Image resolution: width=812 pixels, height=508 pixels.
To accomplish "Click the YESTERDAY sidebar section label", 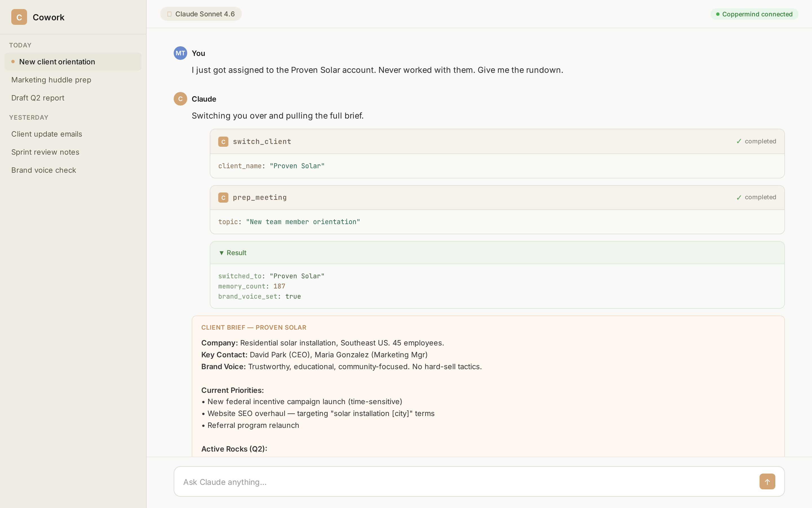I will click(x=29, y=118).
